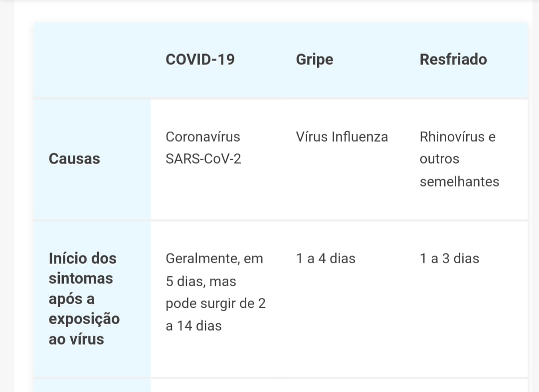Image resolution: width=539 pixels, height=392 pixels.
Task: Click the pode surgir de 2 line
Action: pyautogui.click(x=215, y=304)
